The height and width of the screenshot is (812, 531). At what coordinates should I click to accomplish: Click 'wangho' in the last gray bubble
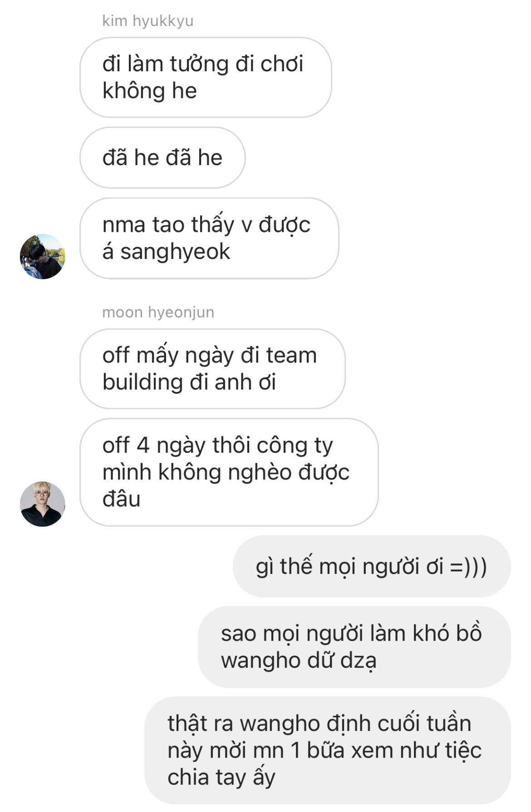coord(284,724)
